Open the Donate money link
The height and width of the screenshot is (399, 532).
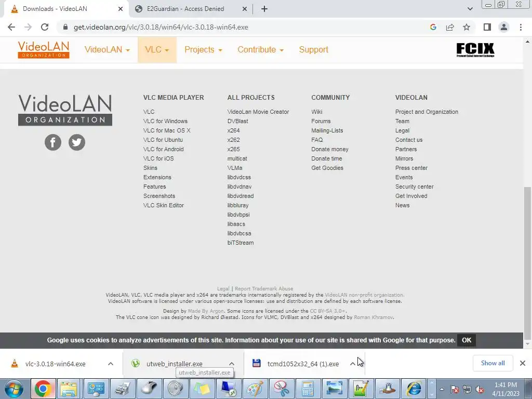[x=329, y=149]
